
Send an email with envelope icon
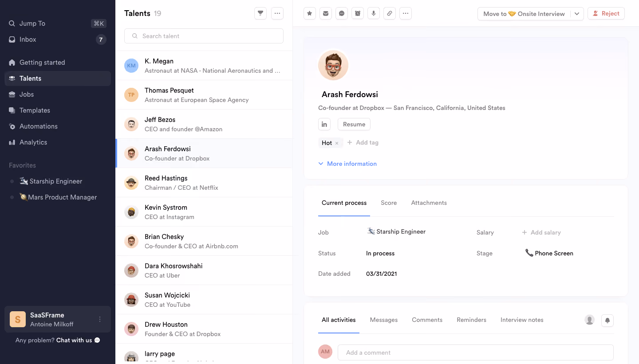coord(326,13)
